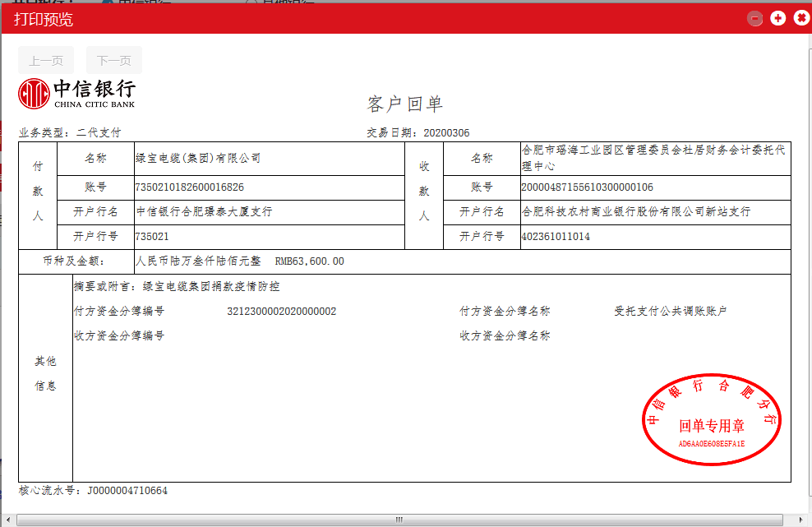Click the ledger number 3212300002020000002

click(x=282, y=312)
